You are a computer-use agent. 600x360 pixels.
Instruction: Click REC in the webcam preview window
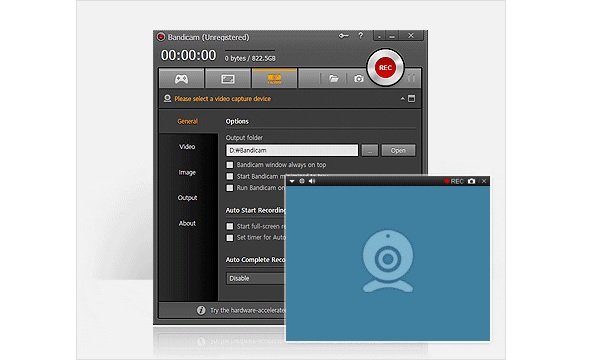pyautogui.click(x=454, y=181)
